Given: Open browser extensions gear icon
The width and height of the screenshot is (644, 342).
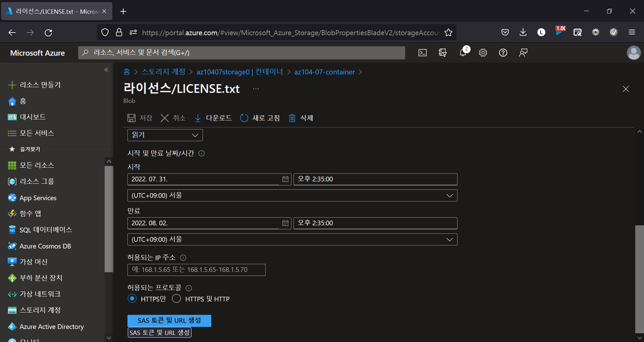Looking at the screenshot, I should 596,32.
